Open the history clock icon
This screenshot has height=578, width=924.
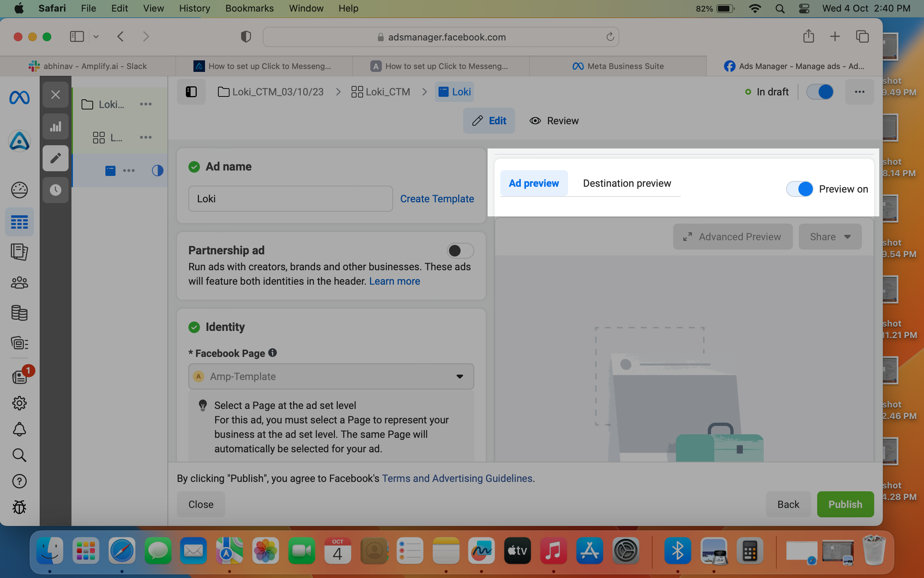pyautogui.click(x=55, y=190)
